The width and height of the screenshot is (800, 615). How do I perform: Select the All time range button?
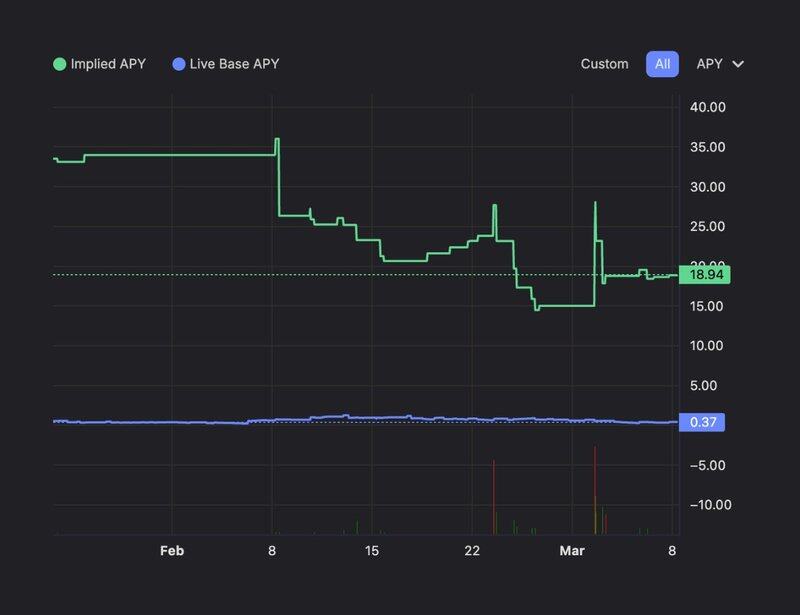[x=662, y=64]
